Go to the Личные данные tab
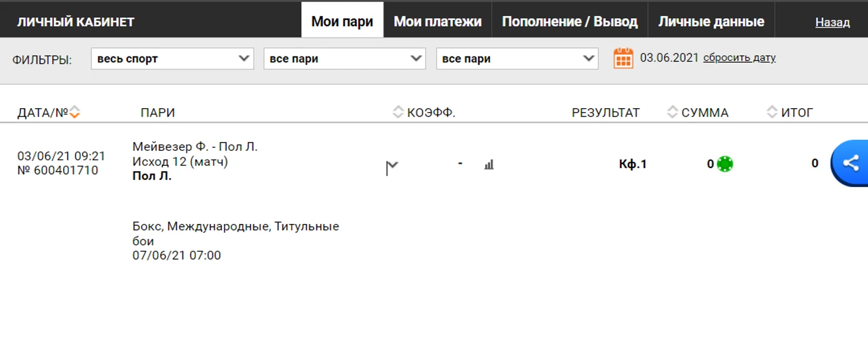The width and height of the screenshot is (868, 341). tap(711, 22)
